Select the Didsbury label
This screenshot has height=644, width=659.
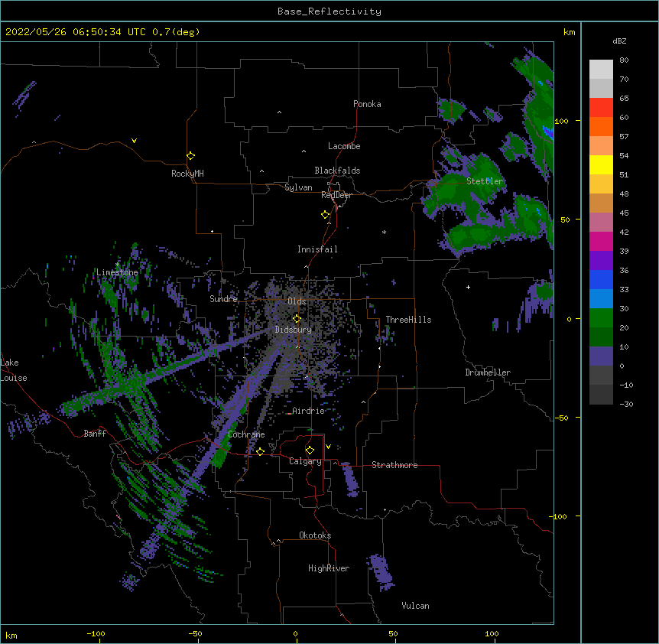tap(294, 330)
